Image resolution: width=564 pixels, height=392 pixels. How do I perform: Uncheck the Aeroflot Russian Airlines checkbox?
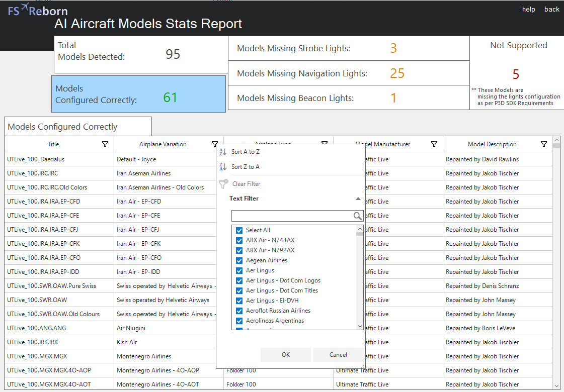click(239, 311)
